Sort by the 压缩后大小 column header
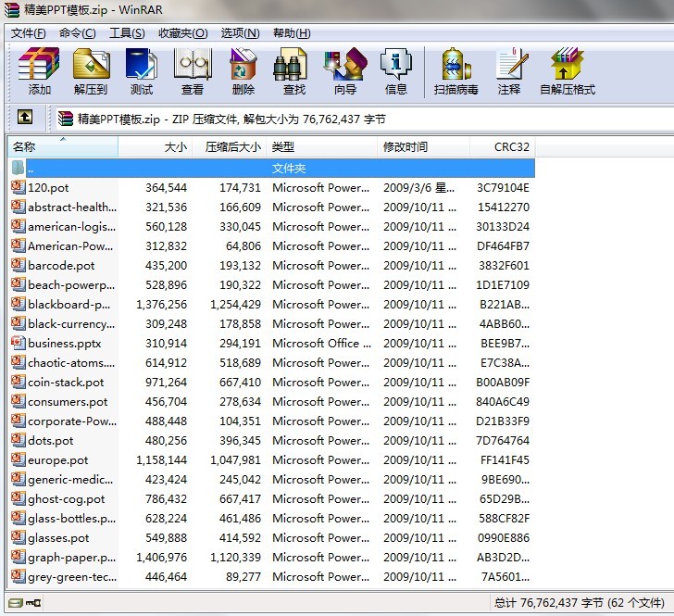674x616 pixels. (229, 146)
